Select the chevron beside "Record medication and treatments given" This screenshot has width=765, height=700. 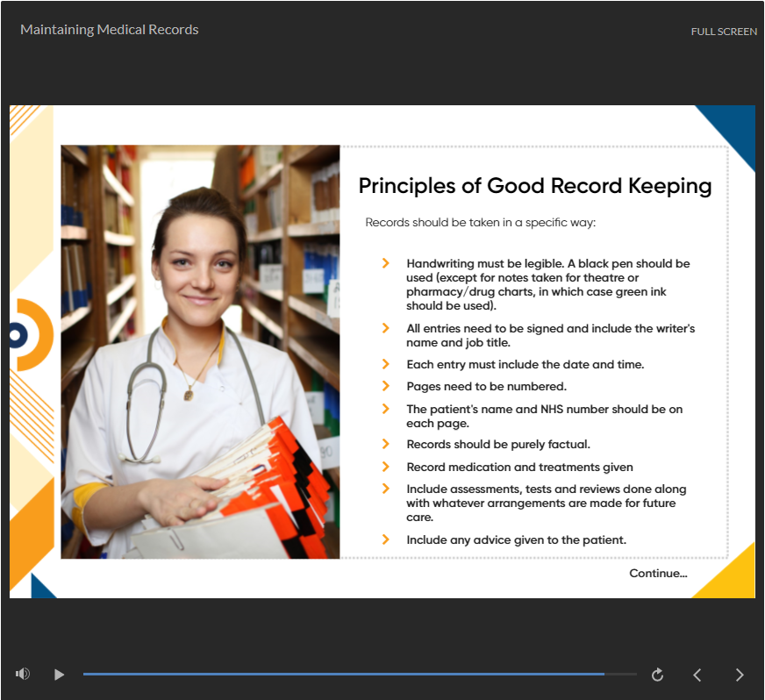(x=386, y=467)
